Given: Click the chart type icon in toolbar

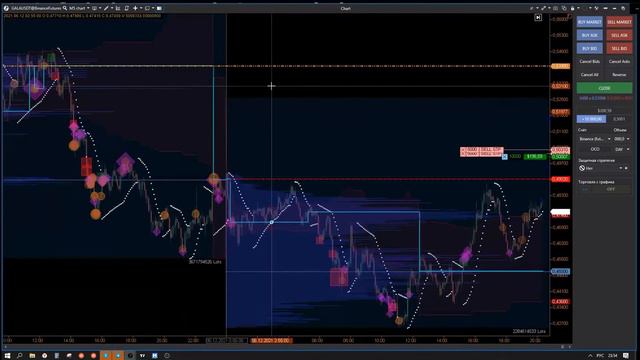Looking at the screenshot, I should click(94, 8).
